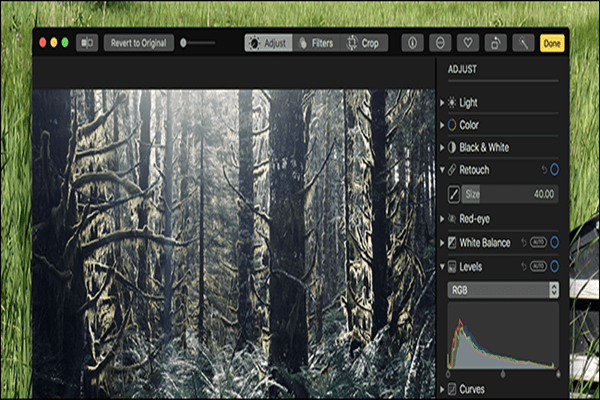Click the more options ellipsis button
Viewport: 600px width, 400px height.
(440, 43)
